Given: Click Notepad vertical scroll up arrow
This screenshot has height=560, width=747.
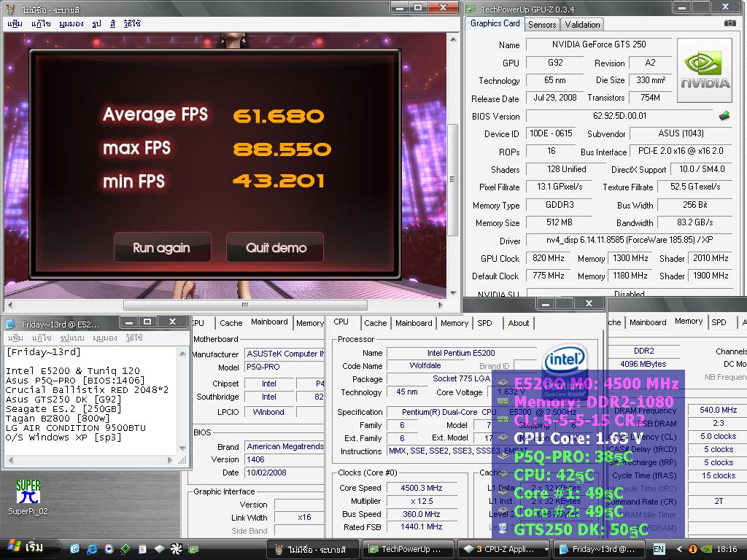Looking at the screenshot, I should [x=182, y=354].
